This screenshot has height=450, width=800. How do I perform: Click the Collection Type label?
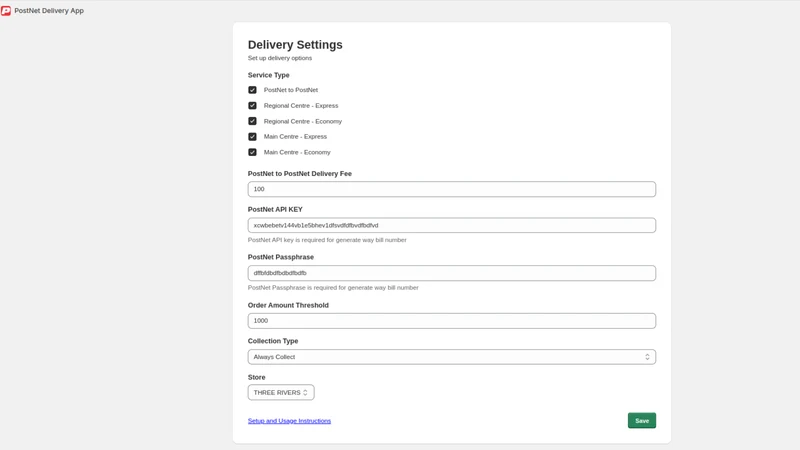click(273, 341)
